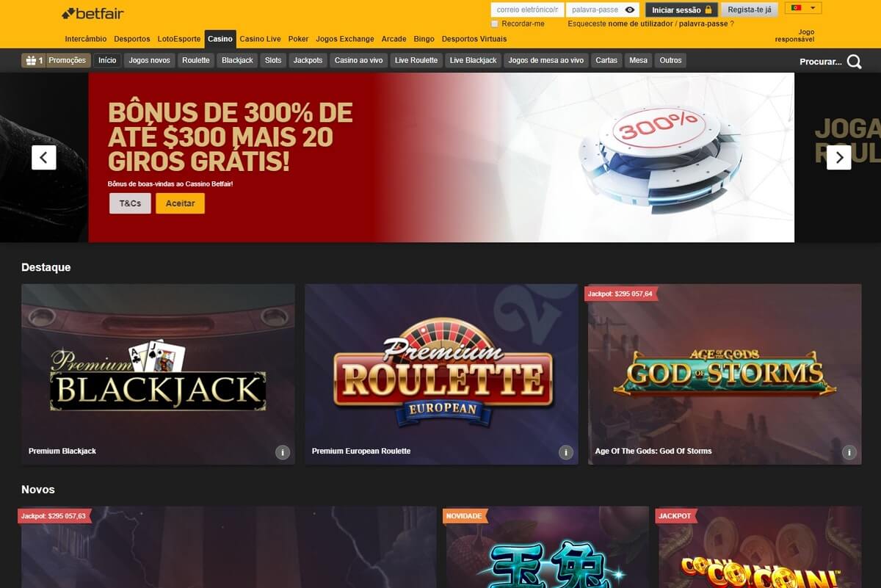Click the Regista-te já button
Image resolution: width=881 pixels, height=588 pixels.
750,10
